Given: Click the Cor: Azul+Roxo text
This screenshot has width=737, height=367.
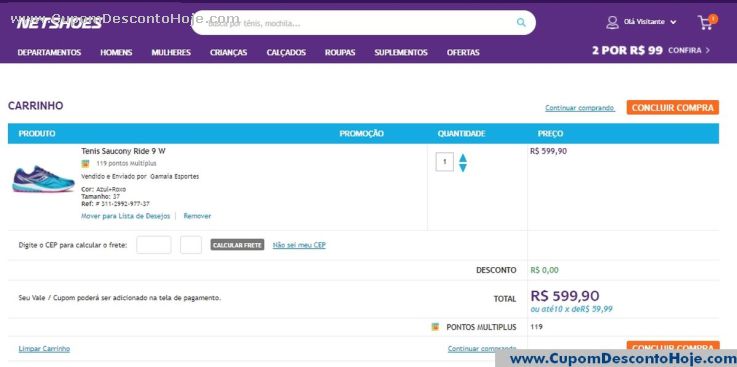Looking at the screenshot, I should (103, 189).
